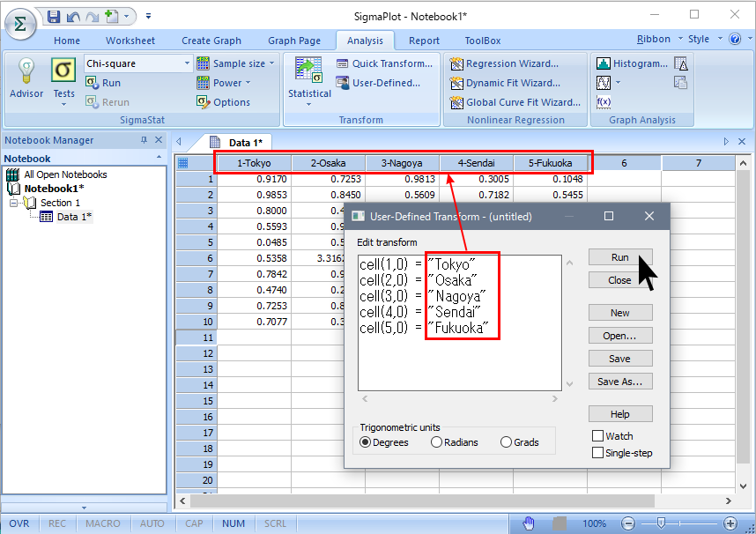Switch to the Create Graph tab
Viewport: 756px width, 534px height.
point(211,41)
